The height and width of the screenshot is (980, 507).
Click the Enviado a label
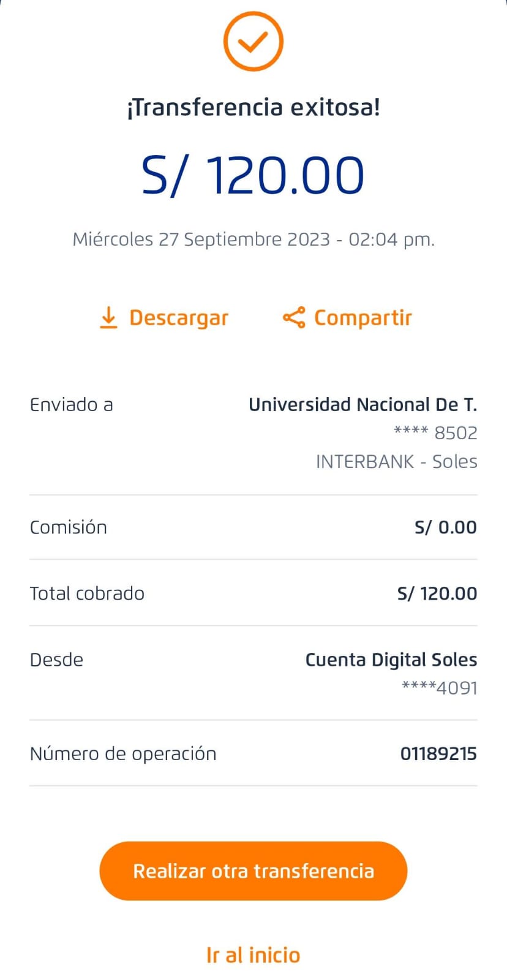(71, 405)
